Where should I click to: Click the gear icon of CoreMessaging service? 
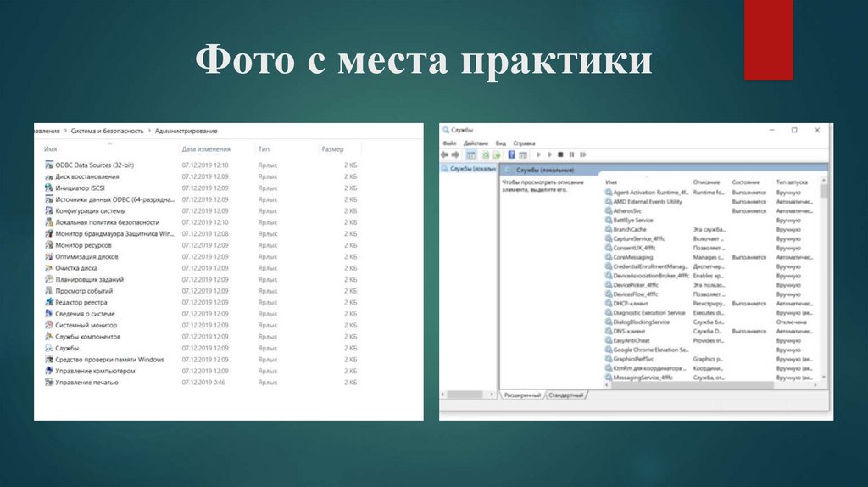[x=609, y=257]
